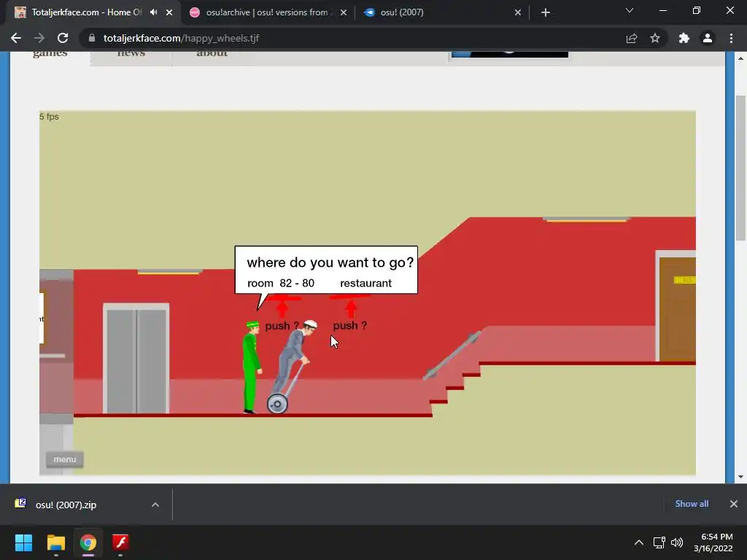The image size is (747, 560).
Task: Open the volume tray icon
Action: 677,542
